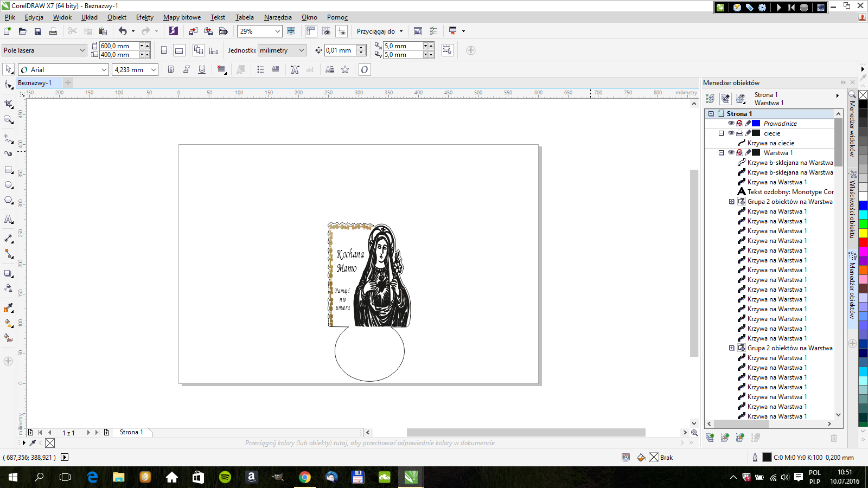
Task: Switch page to landscape orientation
Action: coord(179,50)
